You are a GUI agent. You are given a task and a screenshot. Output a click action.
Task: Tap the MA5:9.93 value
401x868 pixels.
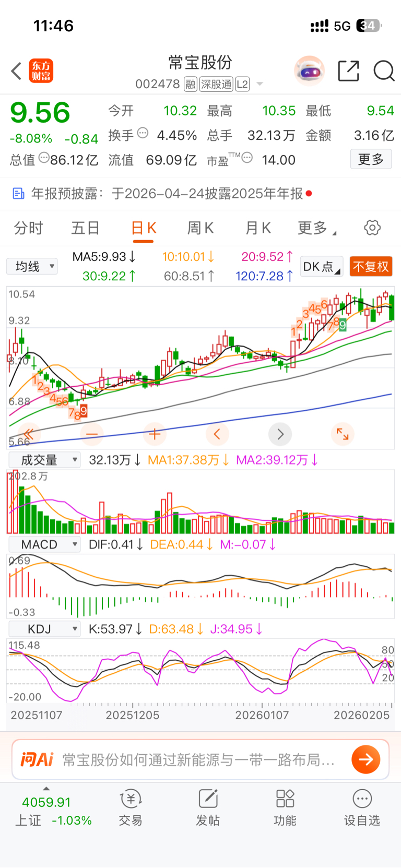(103, 257)
